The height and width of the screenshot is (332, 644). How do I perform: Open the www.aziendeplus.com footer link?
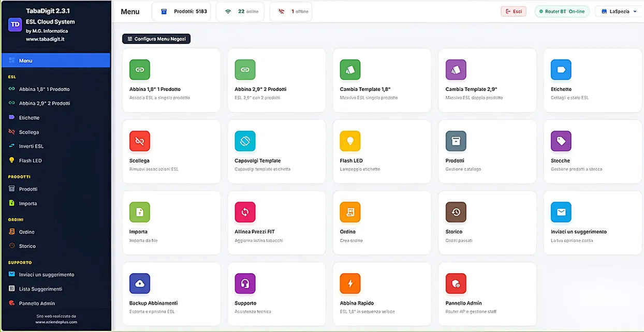[56, 322]
